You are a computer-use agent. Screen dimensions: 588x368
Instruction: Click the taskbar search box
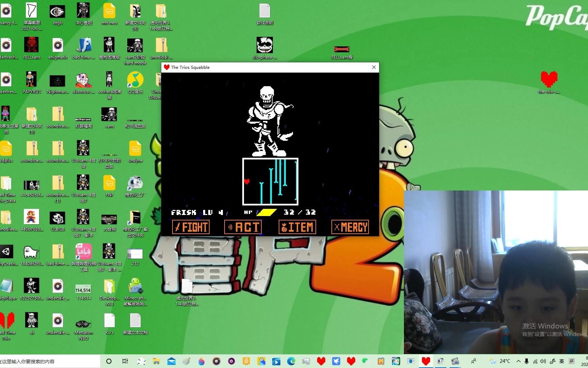(50, 361)
